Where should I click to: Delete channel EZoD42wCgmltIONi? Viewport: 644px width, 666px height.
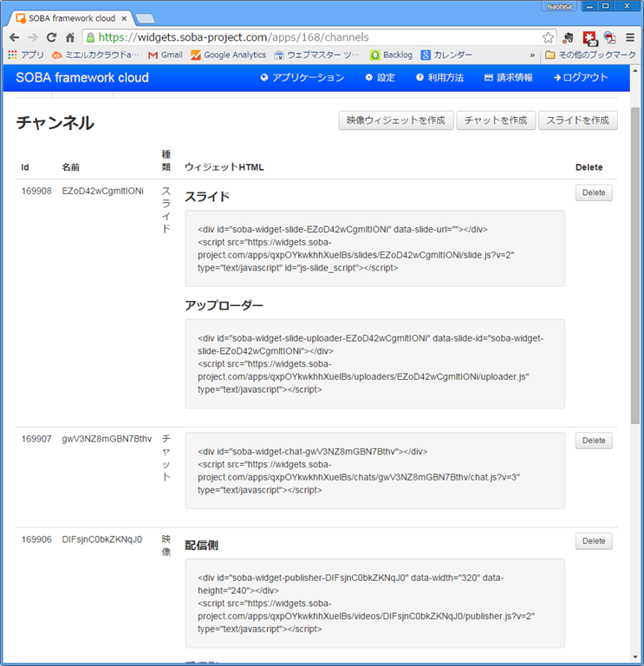[594, 193]
